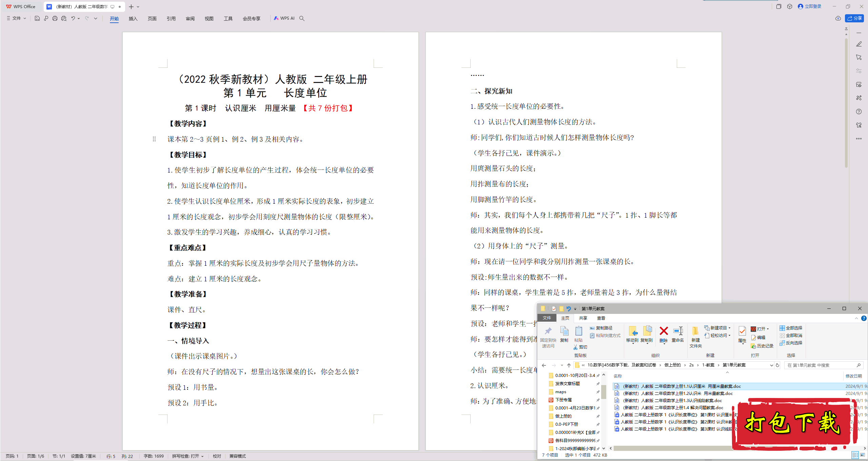The image size is (868, 461).
Task: Click the Save icon in toolbar
Action: click(x=36, y=18)
